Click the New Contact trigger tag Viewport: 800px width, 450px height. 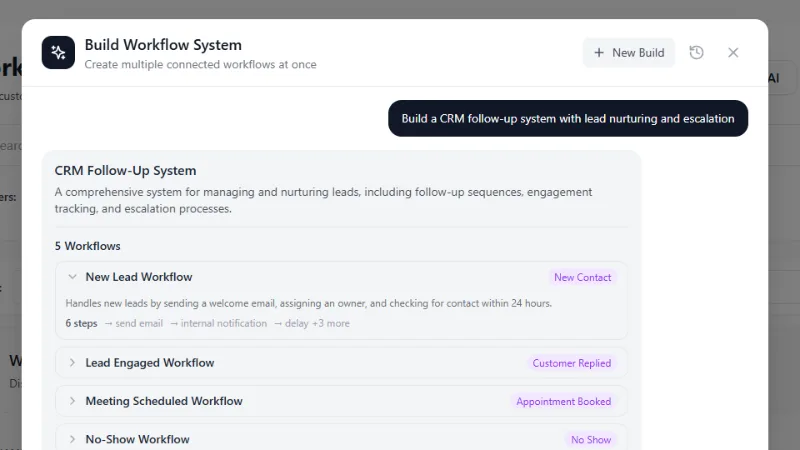(x=583, y=278)
